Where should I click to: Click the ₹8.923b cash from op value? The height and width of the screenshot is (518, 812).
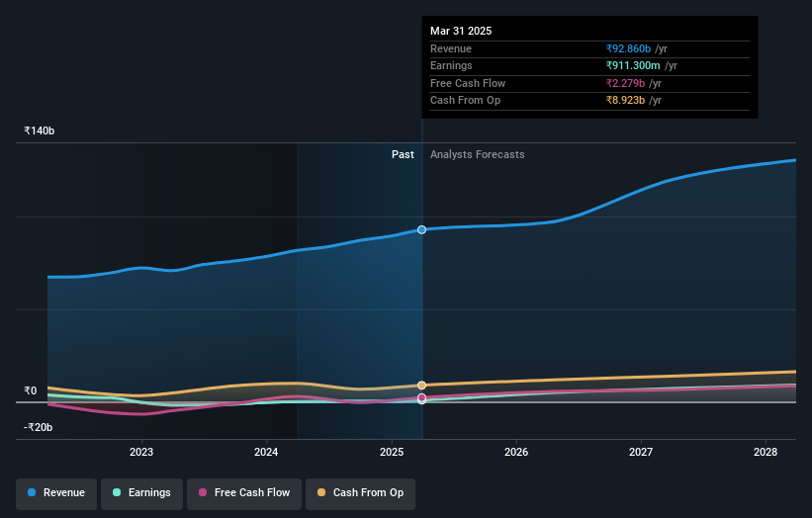625,101
